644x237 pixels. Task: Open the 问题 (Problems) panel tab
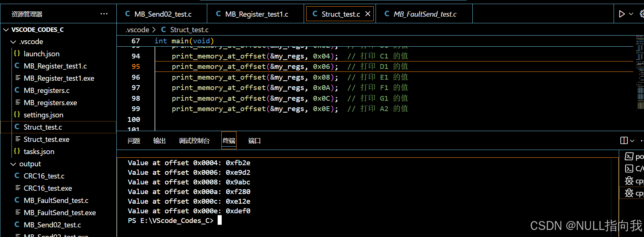point(134,141)
